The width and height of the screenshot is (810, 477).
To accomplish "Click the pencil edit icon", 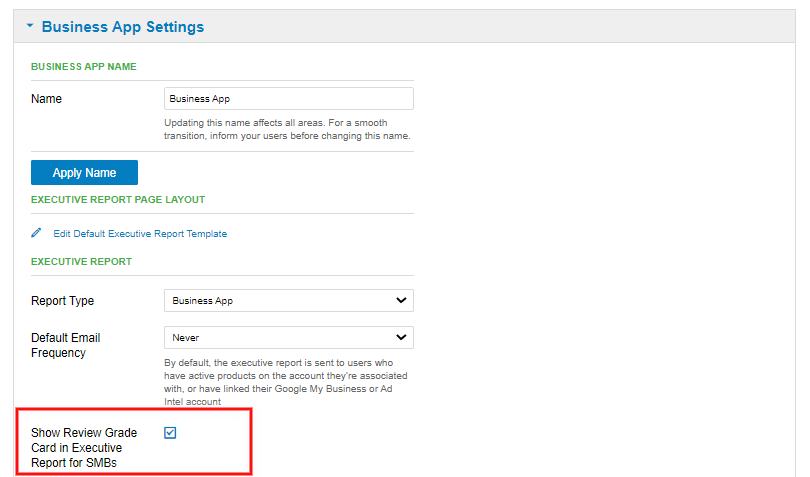I will (x=36, y=233).
